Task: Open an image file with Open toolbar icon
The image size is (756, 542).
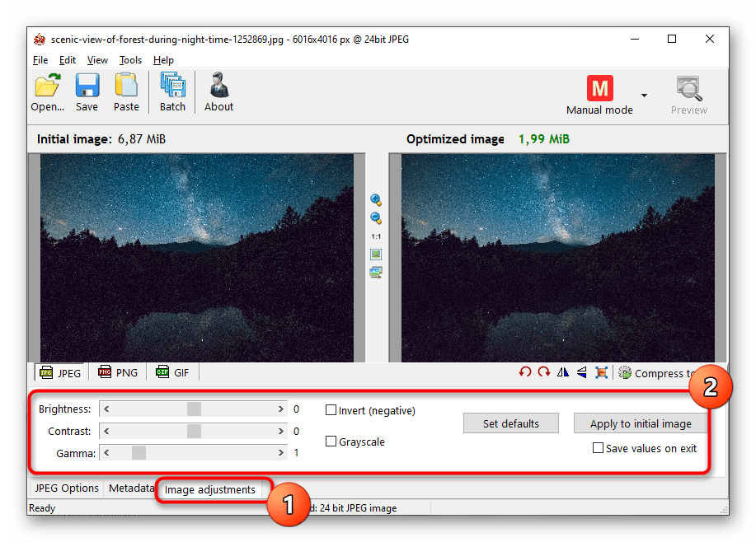Action: point(47,93)
